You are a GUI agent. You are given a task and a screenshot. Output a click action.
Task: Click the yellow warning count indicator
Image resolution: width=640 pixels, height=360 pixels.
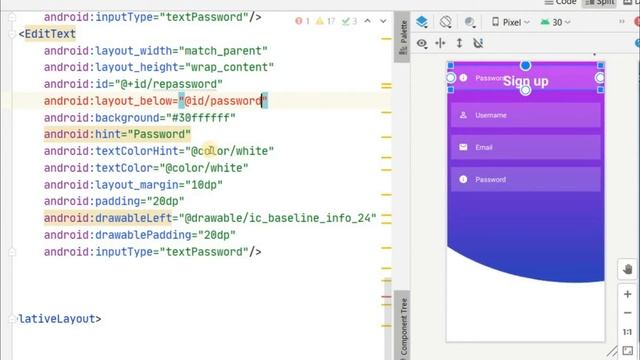[325, 21]
